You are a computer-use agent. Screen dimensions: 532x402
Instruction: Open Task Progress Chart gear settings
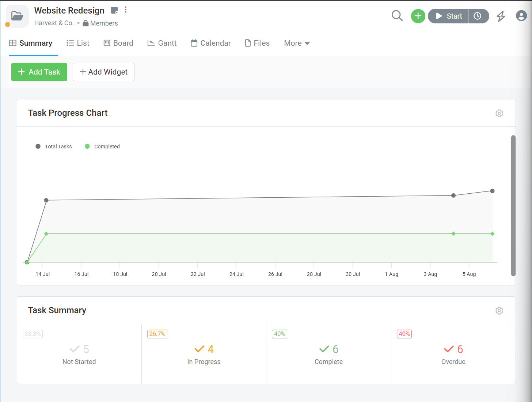tap(499, 113)
